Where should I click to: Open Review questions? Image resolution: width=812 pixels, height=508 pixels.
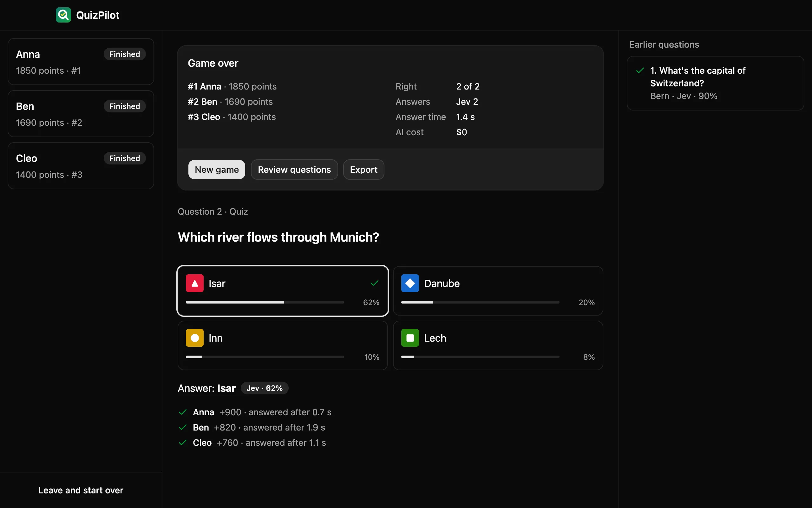294,169
